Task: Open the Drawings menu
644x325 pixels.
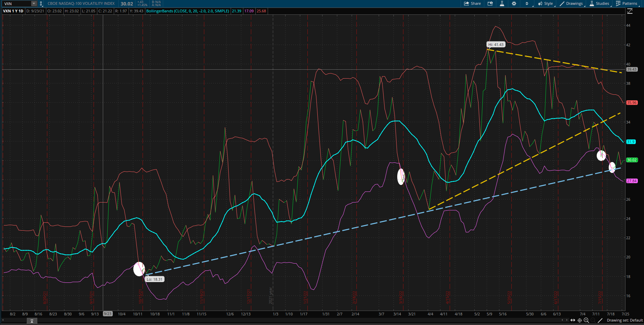Action: tap(571, 3)
